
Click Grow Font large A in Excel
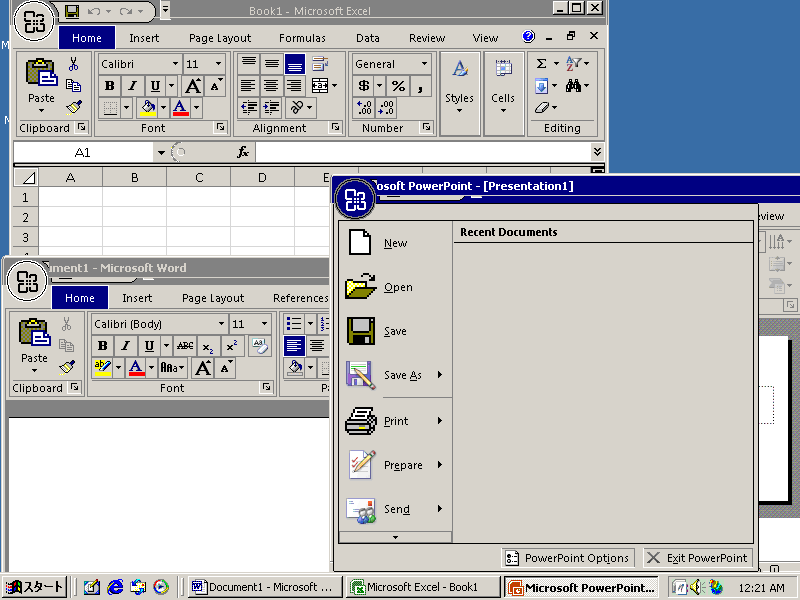pos(192,86)
